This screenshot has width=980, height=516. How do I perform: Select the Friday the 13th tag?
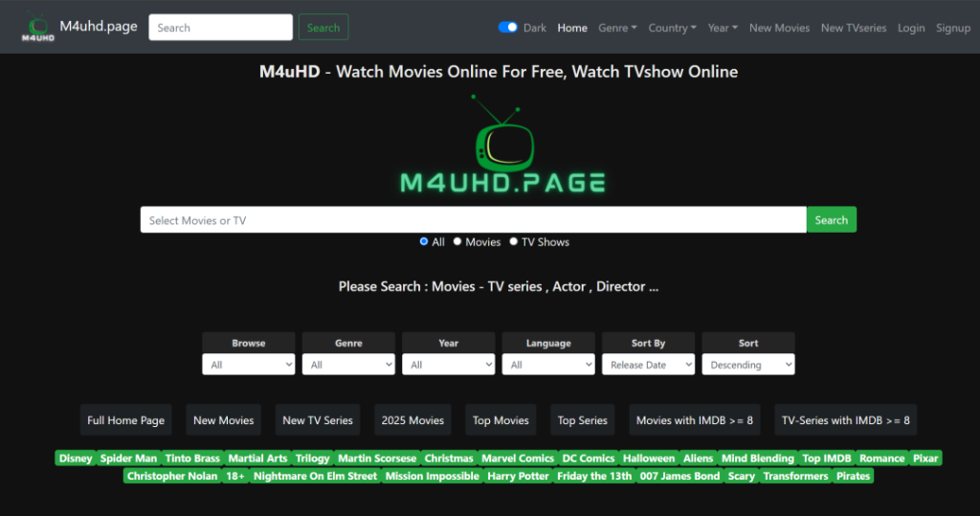pyautogui.click(x=594, y=476)
